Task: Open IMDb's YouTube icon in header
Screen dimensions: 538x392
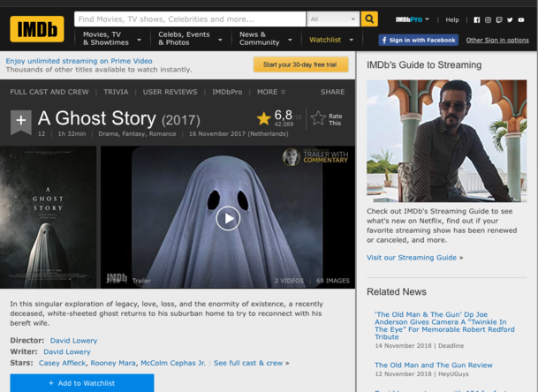Action: (x=521, y=19)
